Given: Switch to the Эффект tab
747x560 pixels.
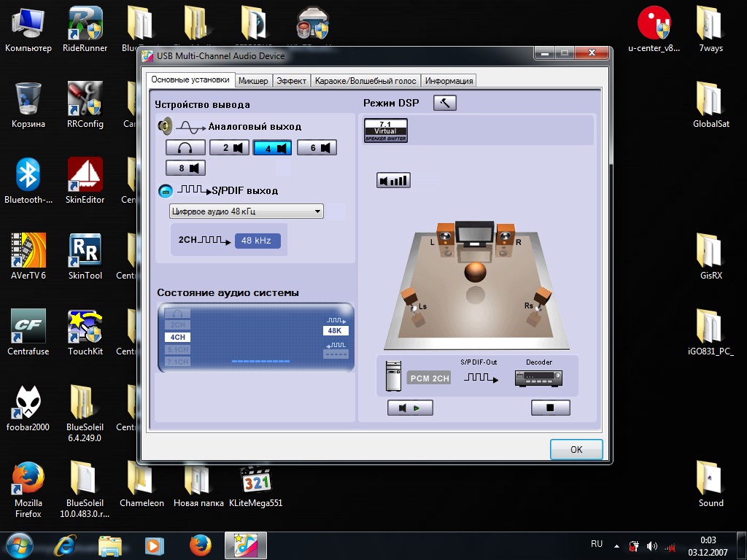Looking at the screenshot, I should coord(291,80).
